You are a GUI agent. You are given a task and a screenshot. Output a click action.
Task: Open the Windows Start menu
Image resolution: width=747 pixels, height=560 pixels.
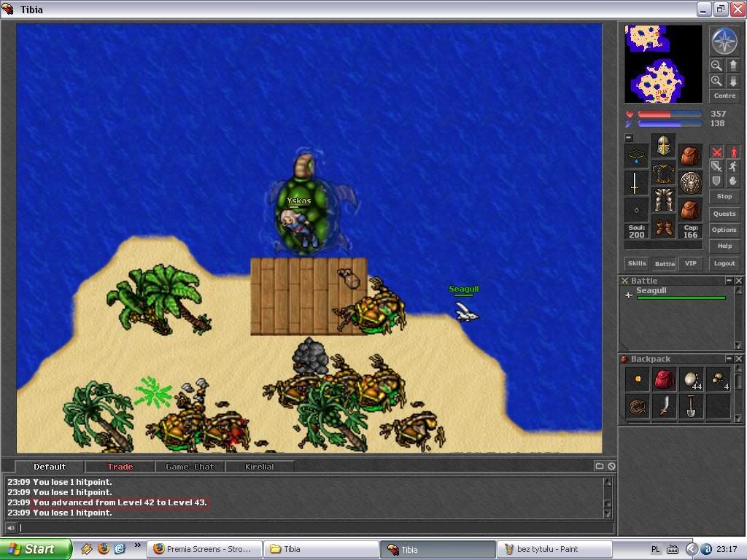(36, 549)
